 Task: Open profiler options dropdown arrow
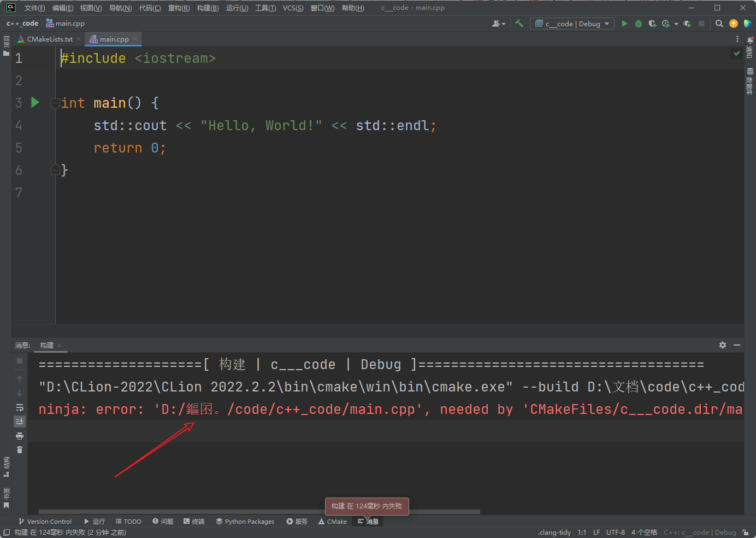[x=676, y=24]
